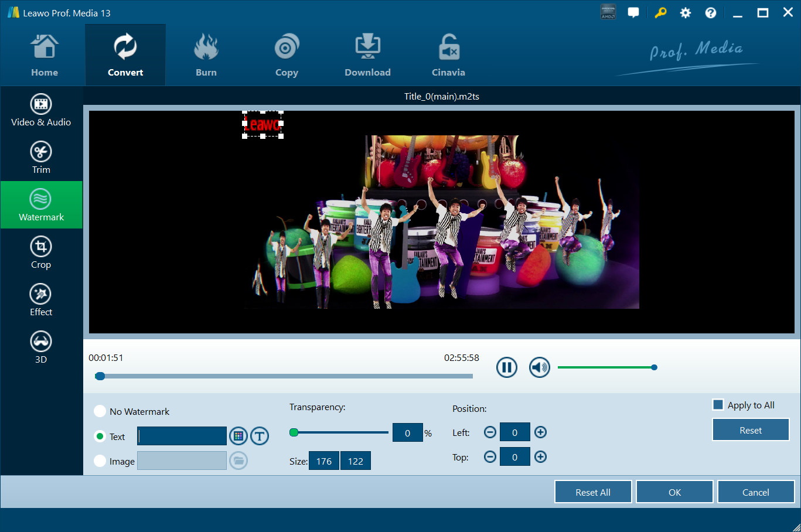Image resolution: width=801 pixels, height=532 pixels.
Task: Open the Effect adjustment panel
Action: [x=41, y=300]
